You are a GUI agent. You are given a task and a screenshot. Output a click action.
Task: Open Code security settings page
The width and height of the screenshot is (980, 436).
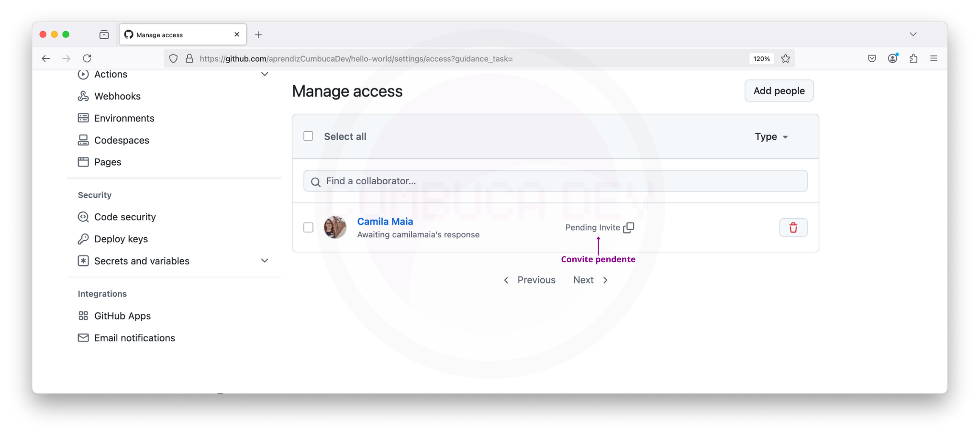[x=125, y=217]
